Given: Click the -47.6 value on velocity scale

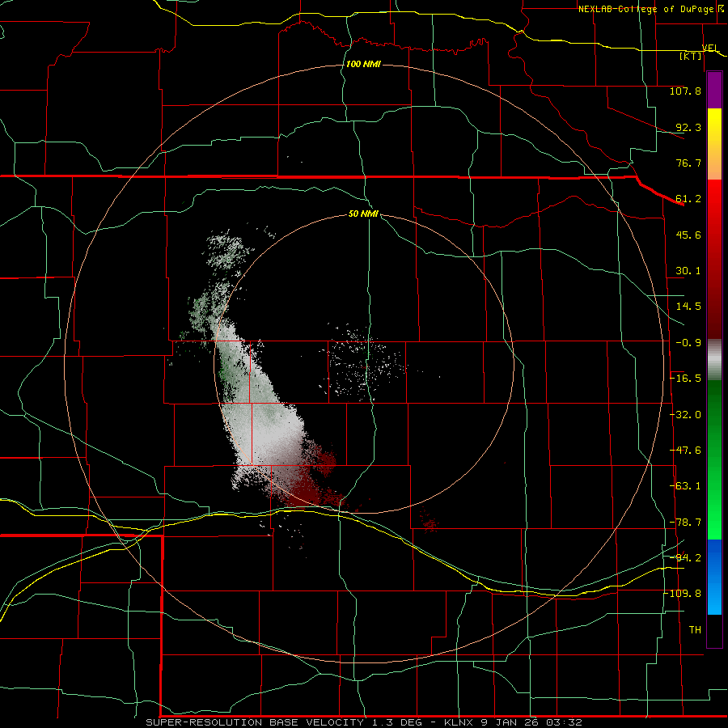Looking at the screenshot, I should [685, 451].
